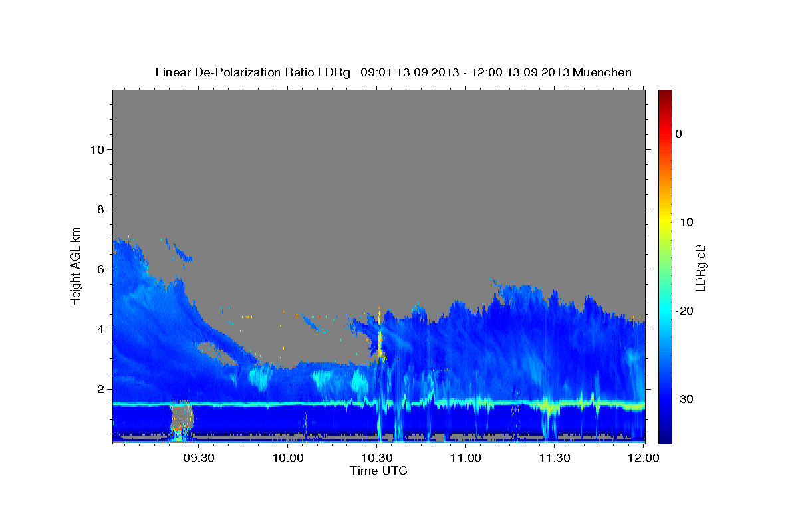The width and height of the screenshot is (798, 532).
Task: Click the plot title text
Action: click(393, 72)
